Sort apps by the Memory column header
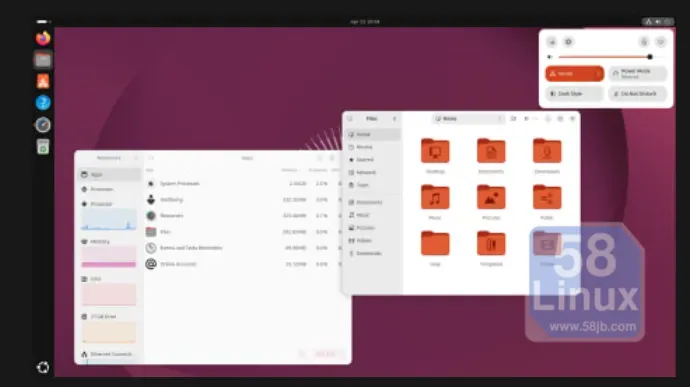This screenshot has width=690, height=387. pyautogui.click(x=289, y=170)
